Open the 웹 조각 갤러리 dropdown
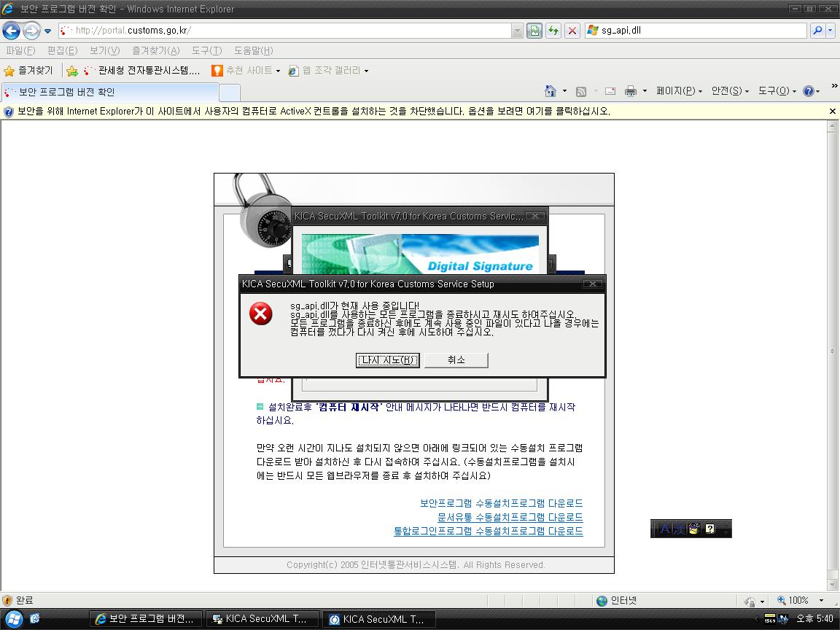The height and width of the screenshot is (630, 840). click(328, 70)
